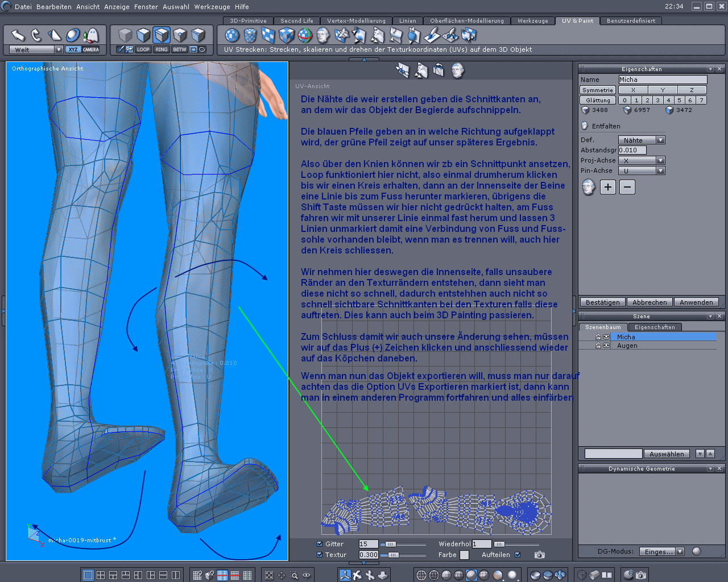
Task: Open the Proj-Achse dropdown
Action: tap(660, 160)
